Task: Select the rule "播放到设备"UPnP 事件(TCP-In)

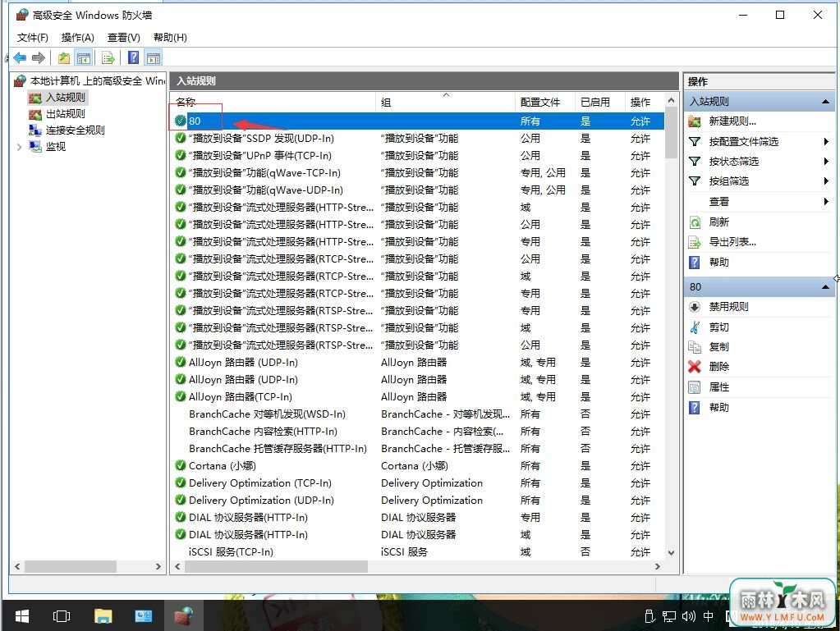Action: pyautogui.click(x=417, y=156)
